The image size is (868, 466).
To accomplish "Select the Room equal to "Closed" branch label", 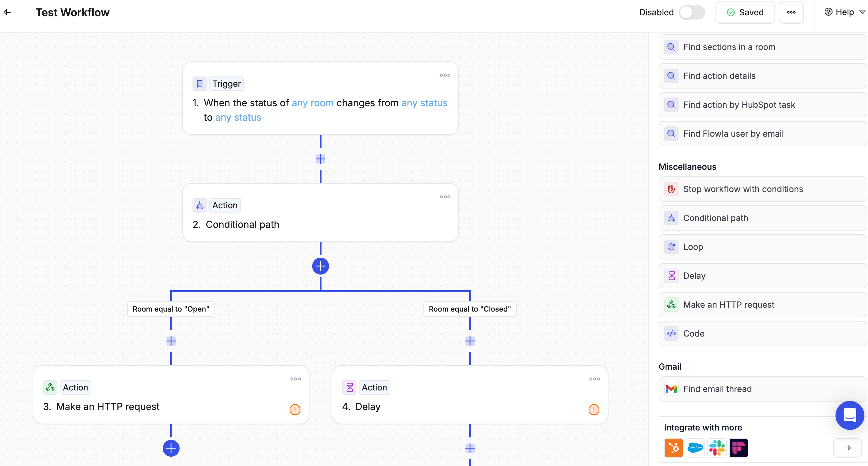I will pyautogui.click(x=470, y=309).
